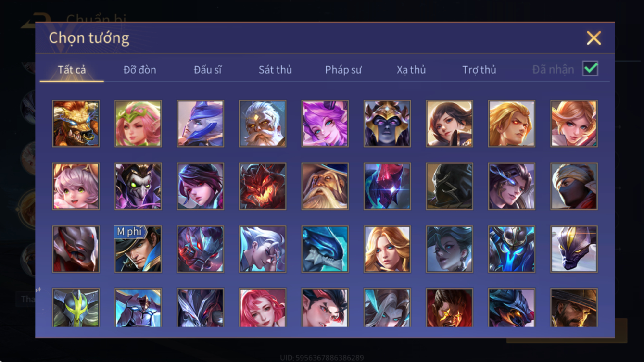Toggle the 'Đã nhận' checkbox

[x=590, y=69]
